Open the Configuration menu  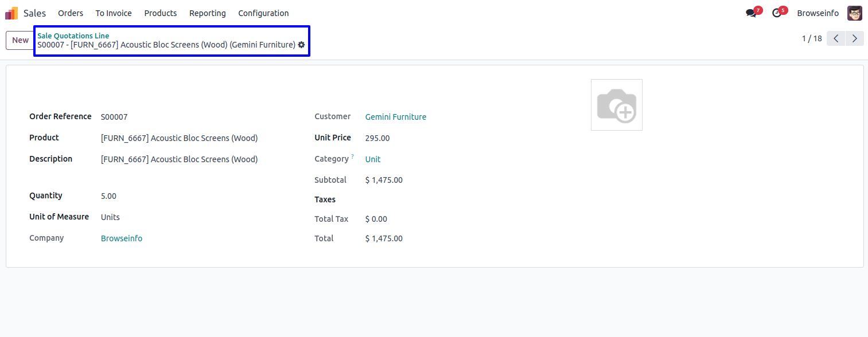point(263,13)
